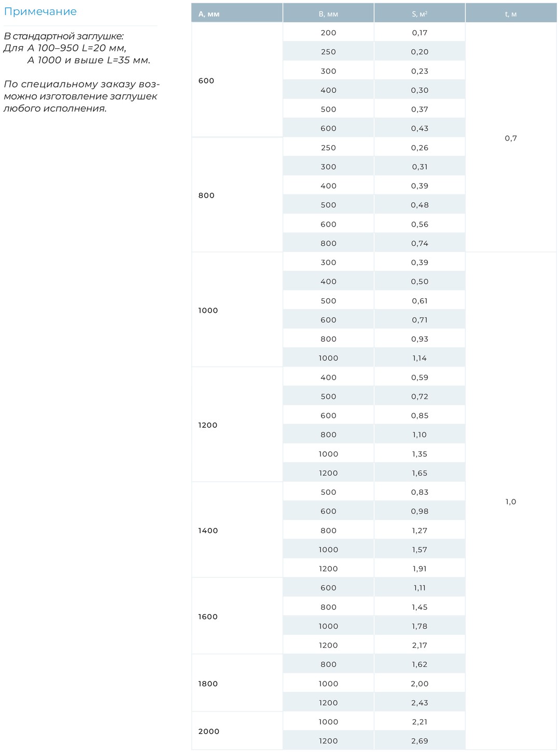Click the A value 1400 cell

237,530
